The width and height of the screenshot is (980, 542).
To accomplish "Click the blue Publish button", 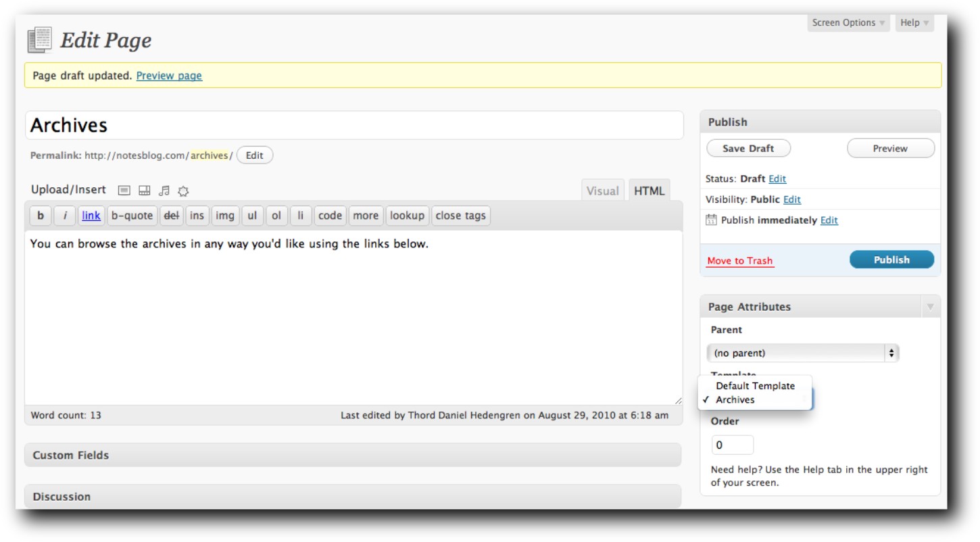I will (891, 260).
